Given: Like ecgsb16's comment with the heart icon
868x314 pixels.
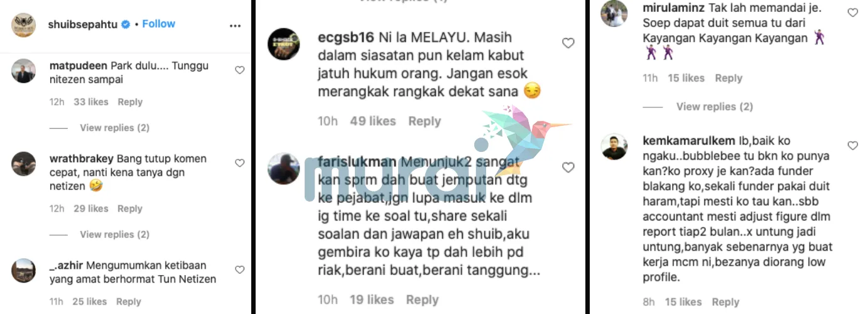Looking at the screenshot, I should (568, 43).
